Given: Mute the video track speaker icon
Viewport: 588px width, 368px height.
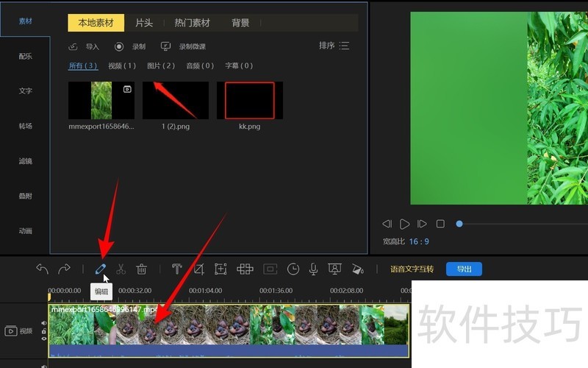Looking at the screenshot, I should 43,325.
